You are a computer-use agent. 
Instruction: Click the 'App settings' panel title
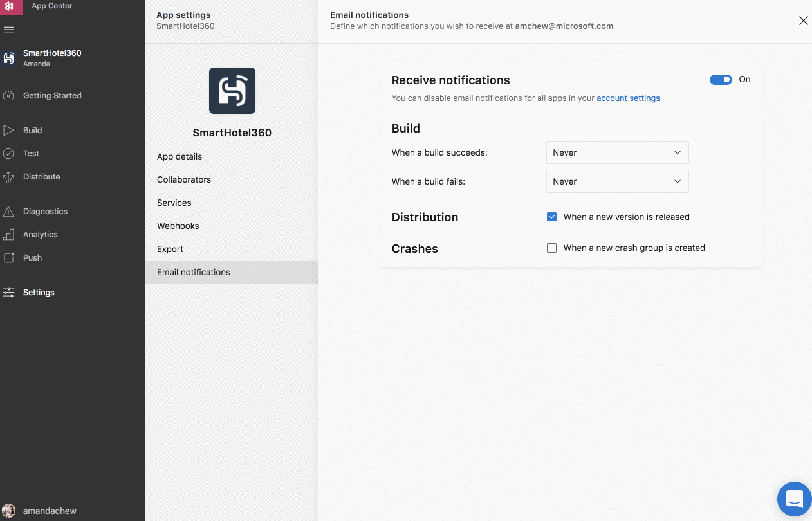point(183,15)
